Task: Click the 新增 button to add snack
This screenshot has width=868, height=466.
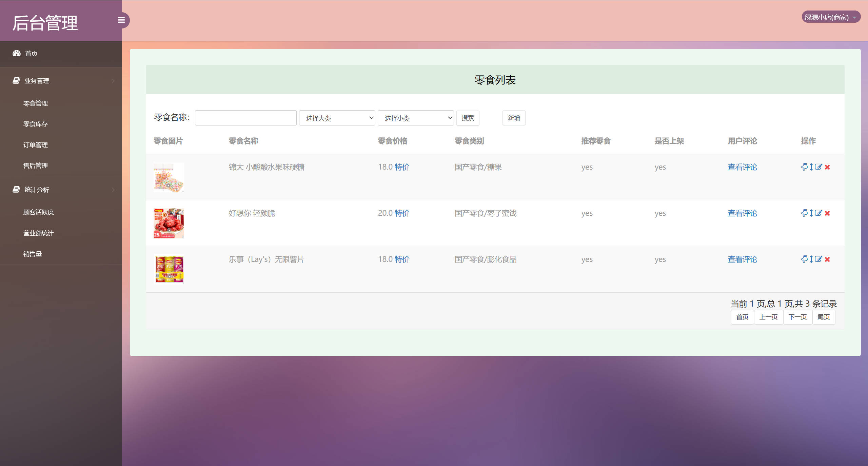Action: click(x=514, y=118)
